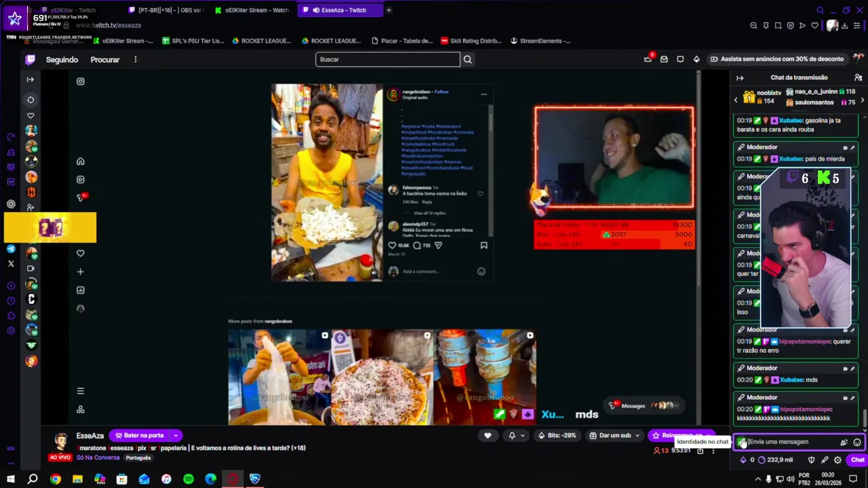Open the Seguindo page
The height and width of the screenshot is (488, 868).
pyautogui.click(x=62, y=60)
